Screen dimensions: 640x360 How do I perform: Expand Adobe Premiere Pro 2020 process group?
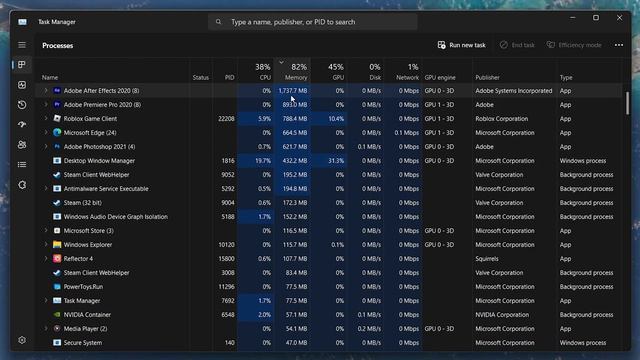click(46, 104)
